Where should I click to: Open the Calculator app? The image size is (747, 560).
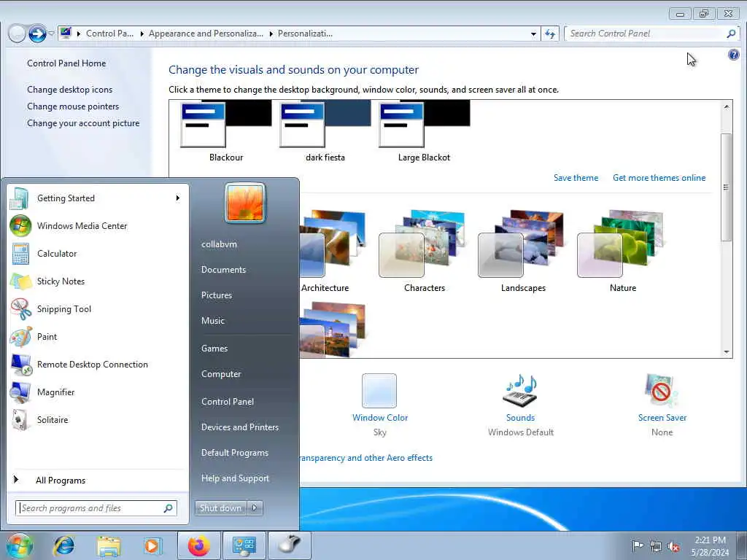[x=97, y=253]
